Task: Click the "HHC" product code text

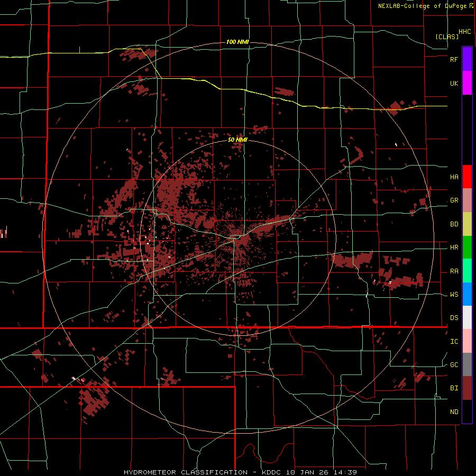Action: pyautogui.click(x=465, y=32)
